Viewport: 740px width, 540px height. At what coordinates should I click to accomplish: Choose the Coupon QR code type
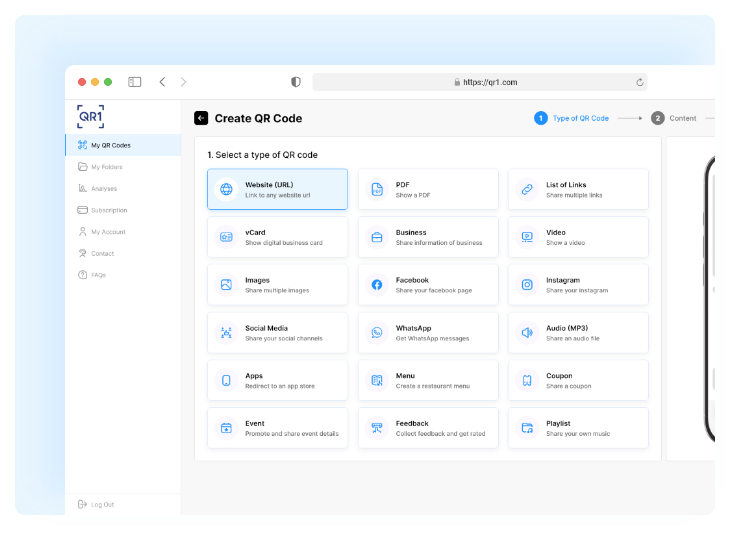578,380
